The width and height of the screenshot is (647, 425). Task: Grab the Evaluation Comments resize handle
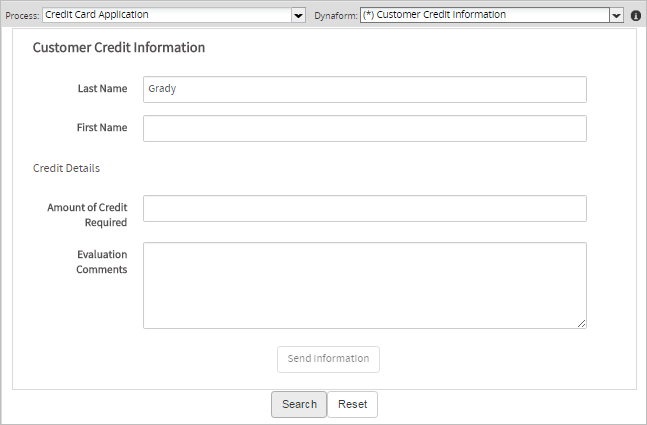coord(581,323)
